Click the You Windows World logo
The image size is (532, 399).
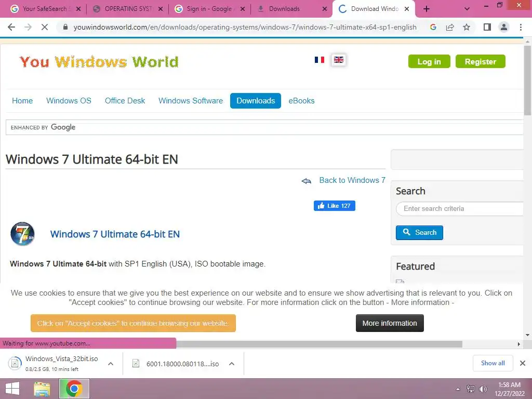click(99, 62)
